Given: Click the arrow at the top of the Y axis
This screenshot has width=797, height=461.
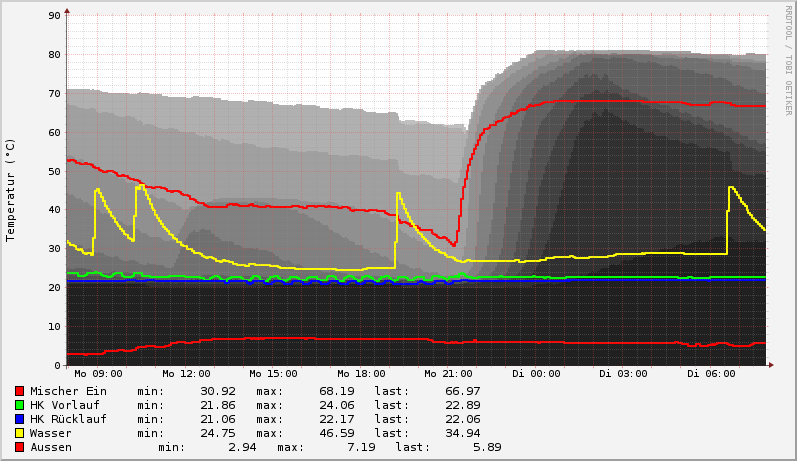Looking at the screenshot, I should click(x=67, y=11).
